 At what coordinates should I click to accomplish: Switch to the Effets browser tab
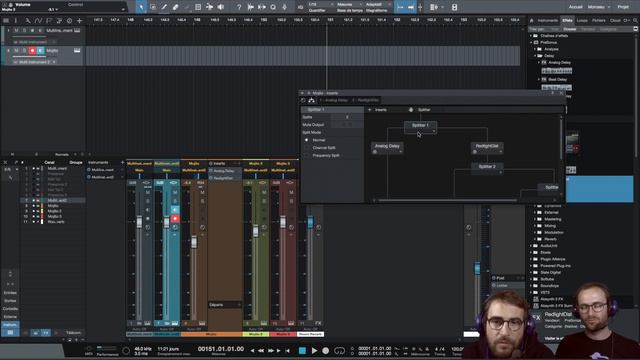[x=567, y=20]
